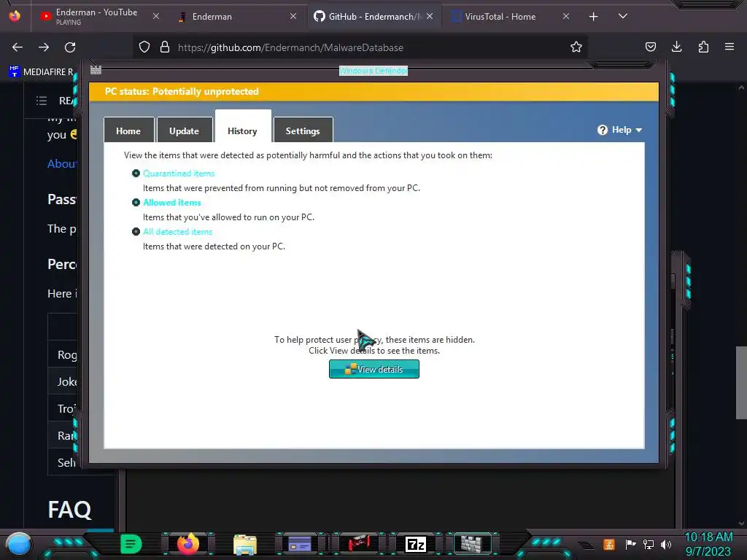Screen dimensions: 747x560
Task: Open Firefox downloads panel
Action: coord(676,47)
